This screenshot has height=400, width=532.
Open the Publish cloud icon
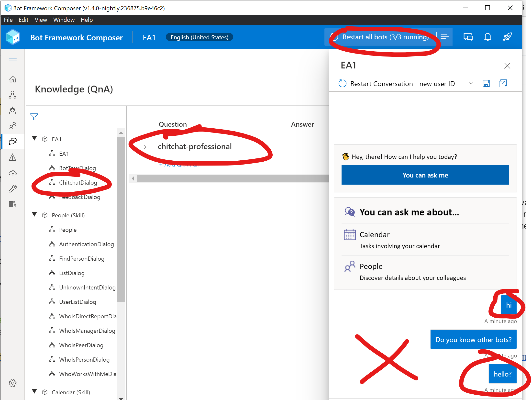(13, 174)
